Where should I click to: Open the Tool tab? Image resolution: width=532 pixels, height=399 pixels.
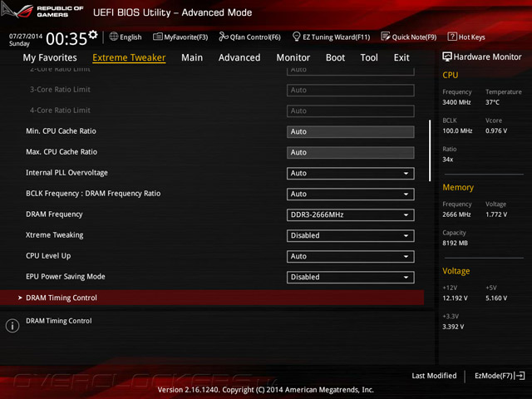pos(369,57)
